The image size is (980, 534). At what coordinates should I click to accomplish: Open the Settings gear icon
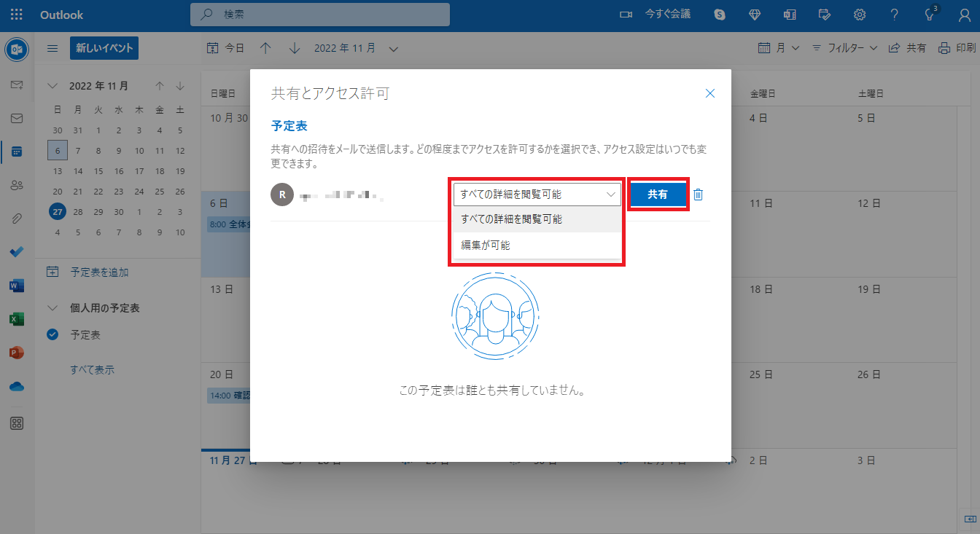tap(860, 15)
